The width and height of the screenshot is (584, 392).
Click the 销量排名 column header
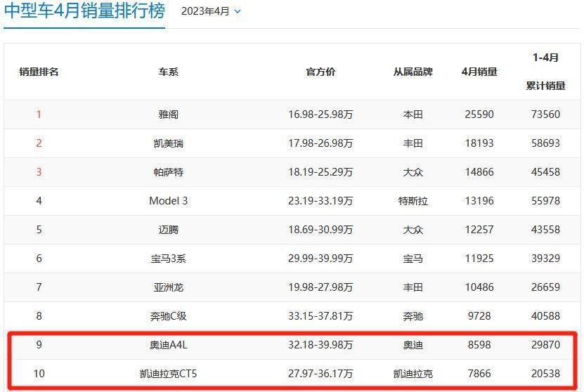(39, 72)
